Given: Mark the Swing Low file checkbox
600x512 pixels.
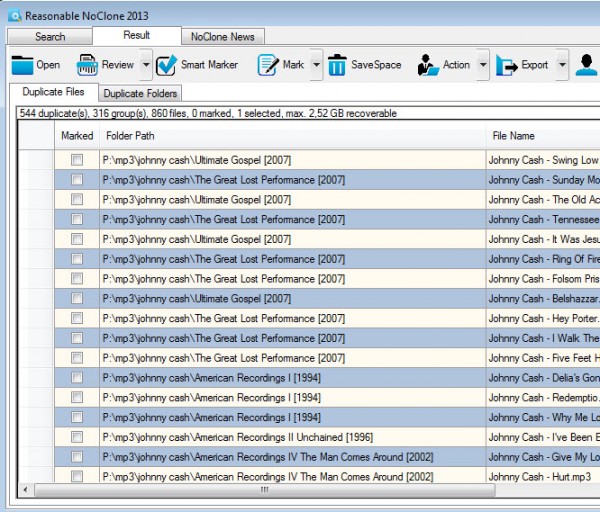Looking at the screenshot, I should pos(77,160).
